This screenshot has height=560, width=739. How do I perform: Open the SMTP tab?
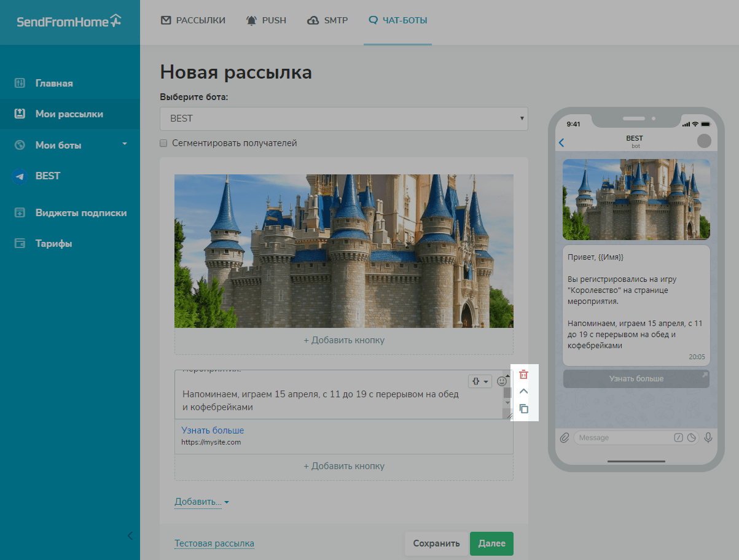(327, 20)
